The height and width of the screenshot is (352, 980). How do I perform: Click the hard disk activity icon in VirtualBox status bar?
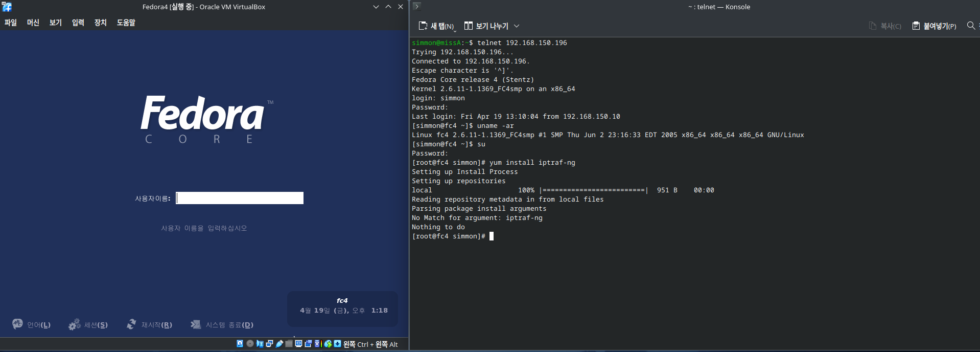(x=240, y=344)
